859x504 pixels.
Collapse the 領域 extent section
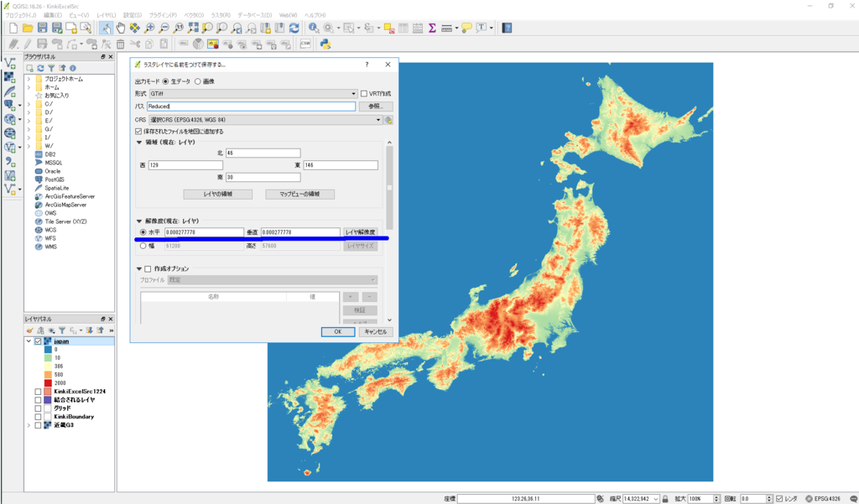(x=139, y=143)
